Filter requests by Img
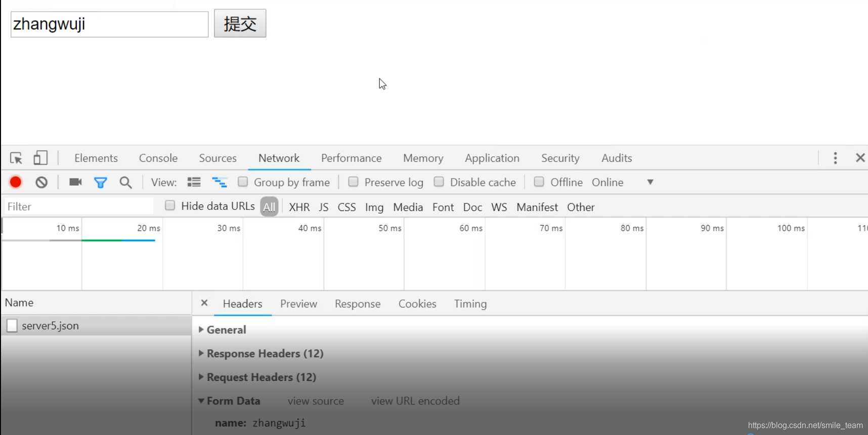The width and height of the screenshot is (868, 435). (374, 207)
